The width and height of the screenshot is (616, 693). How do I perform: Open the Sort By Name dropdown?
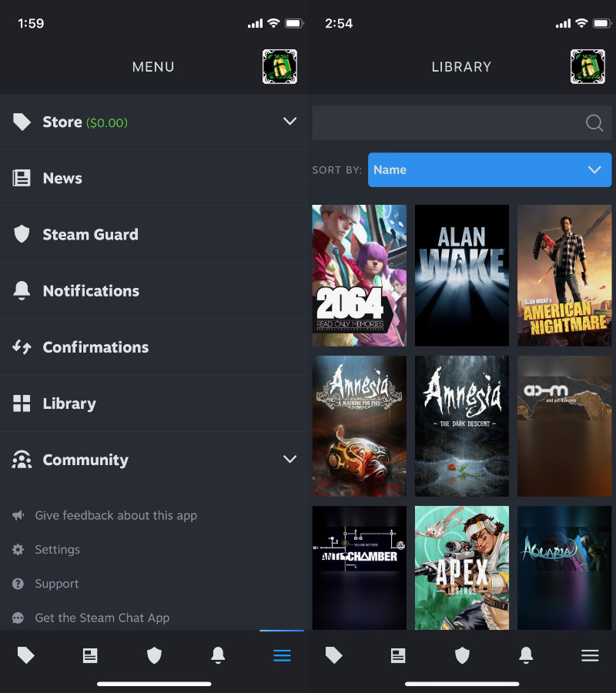pos(490,169)
